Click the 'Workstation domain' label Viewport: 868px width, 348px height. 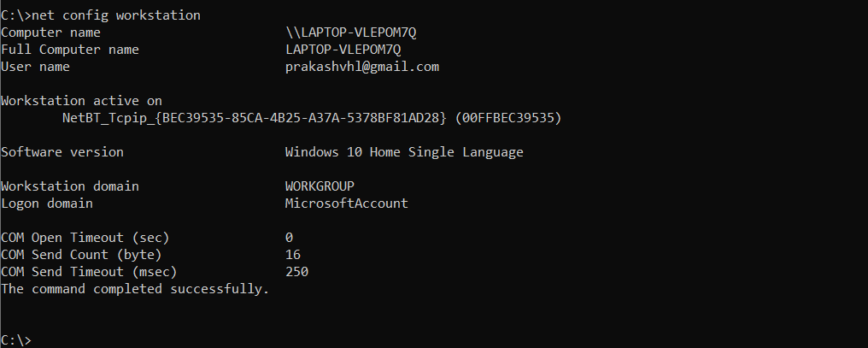click(x=70, y=186)
